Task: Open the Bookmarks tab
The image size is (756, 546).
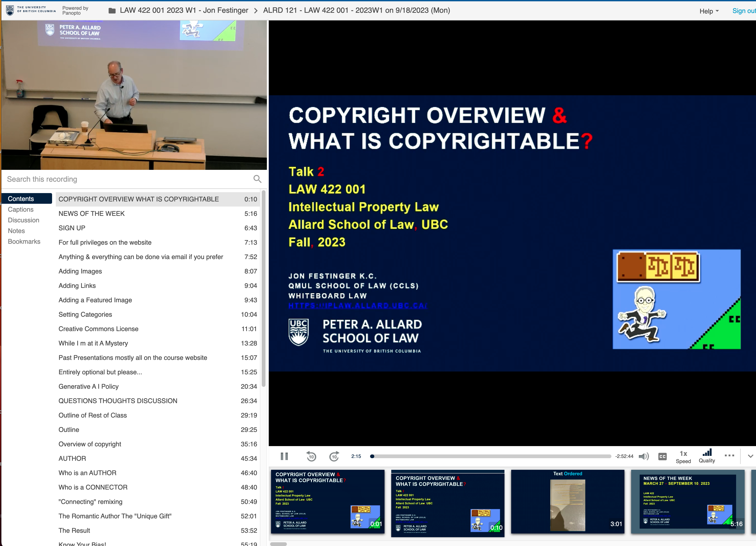Action: tap(24, 241)
